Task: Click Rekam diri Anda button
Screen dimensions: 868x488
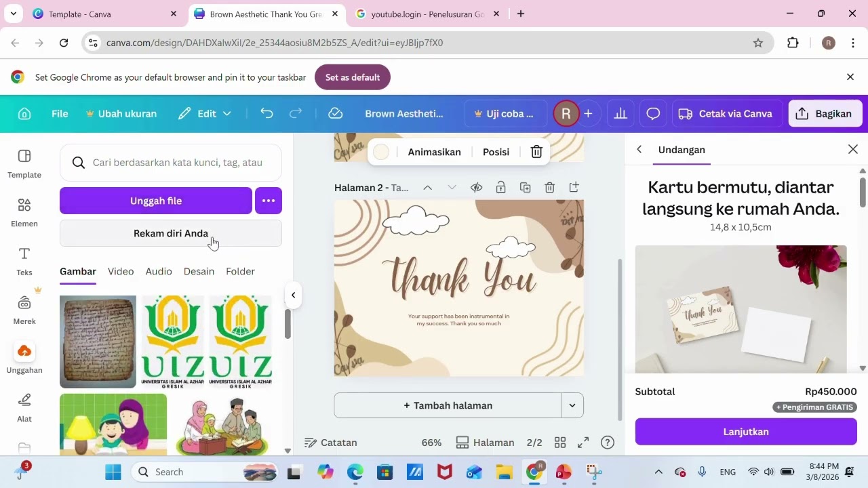Action: 171,233
